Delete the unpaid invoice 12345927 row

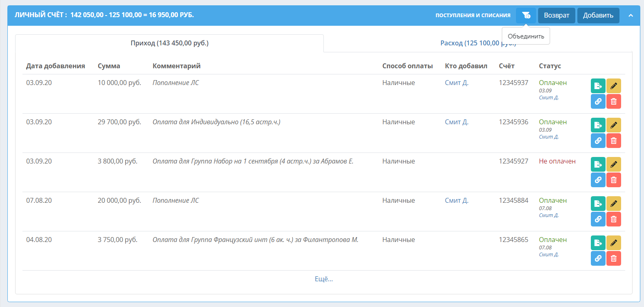click(x=614, y=180)
